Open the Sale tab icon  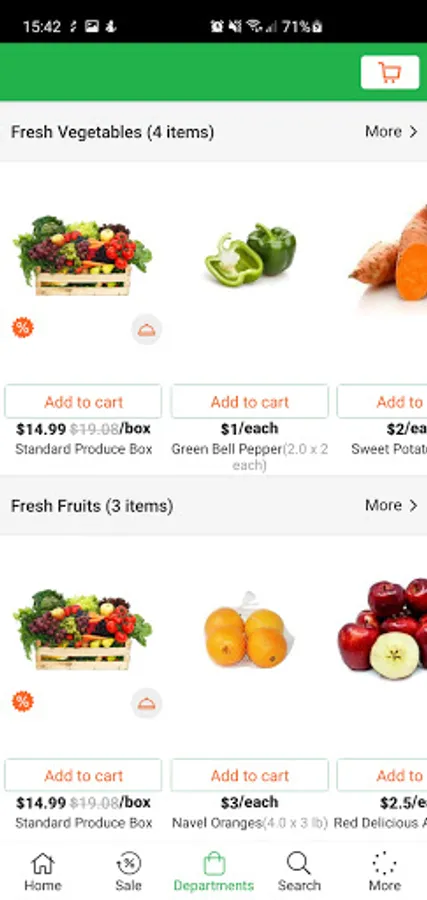[x=129, y=863]
